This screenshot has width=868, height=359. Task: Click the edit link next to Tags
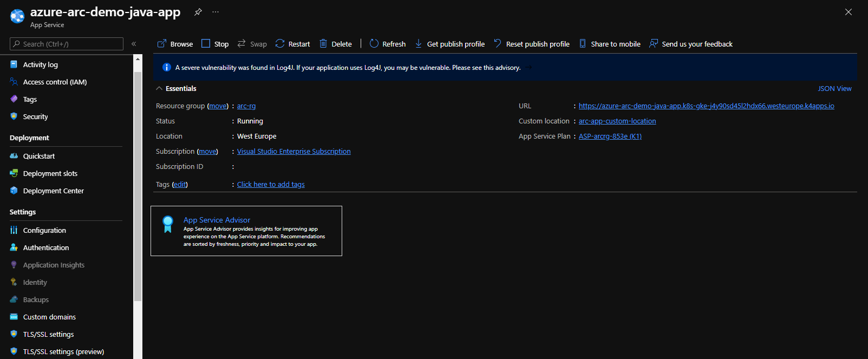[180, 185]
